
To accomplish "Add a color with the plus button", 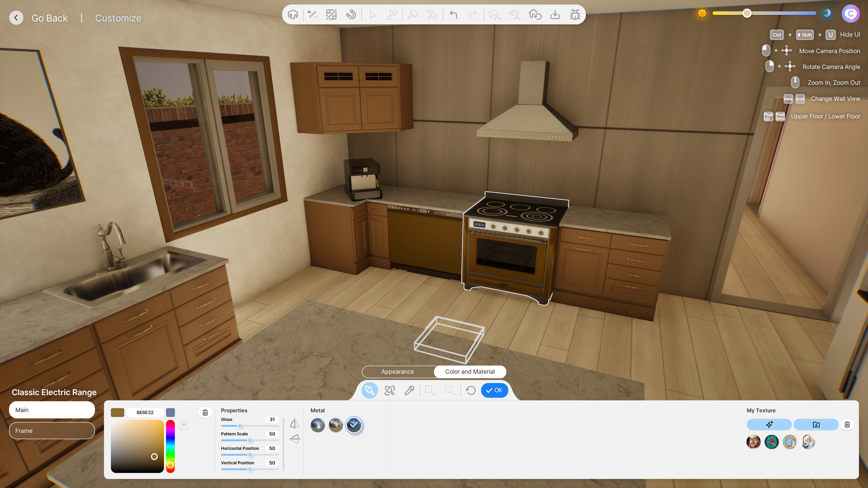I will (184, 424).
